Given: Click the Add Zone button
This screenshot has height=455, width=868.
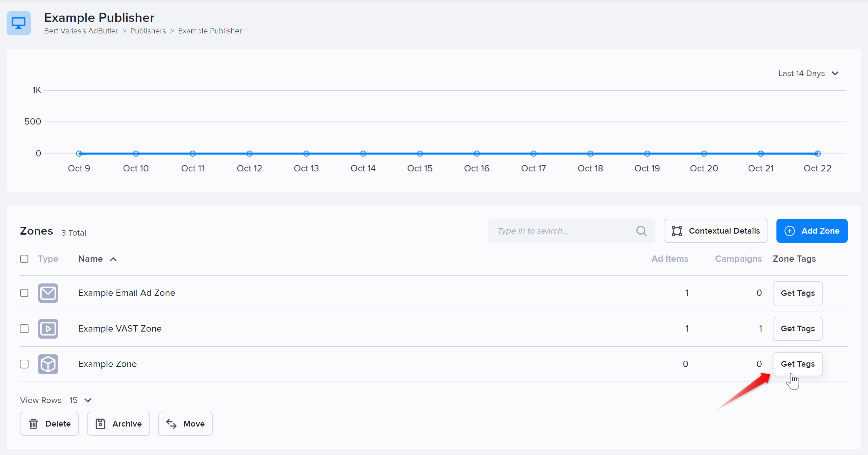Looking at the screenshot, I should 812,231.
